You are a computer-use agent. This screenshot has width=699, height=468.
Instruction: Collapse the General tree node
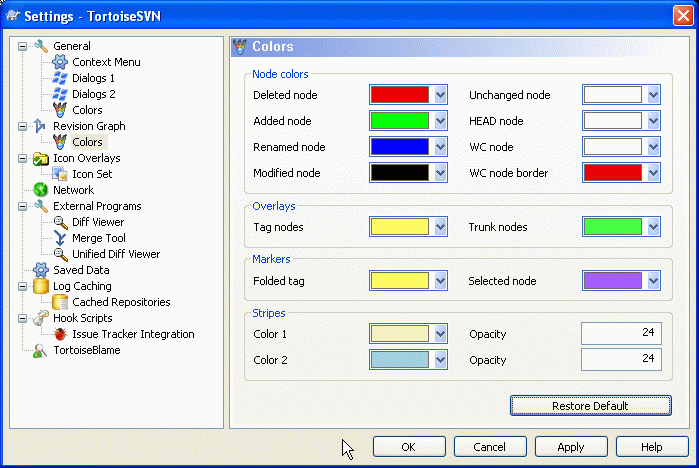tap(22, 46)
